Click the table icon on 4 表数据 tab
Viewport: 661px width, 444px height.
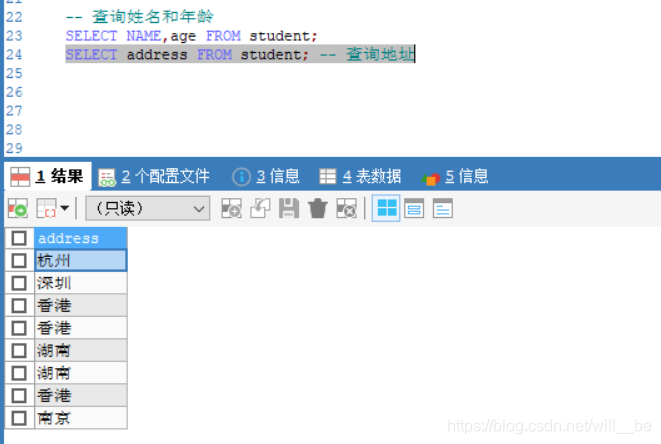coord(328,176)
